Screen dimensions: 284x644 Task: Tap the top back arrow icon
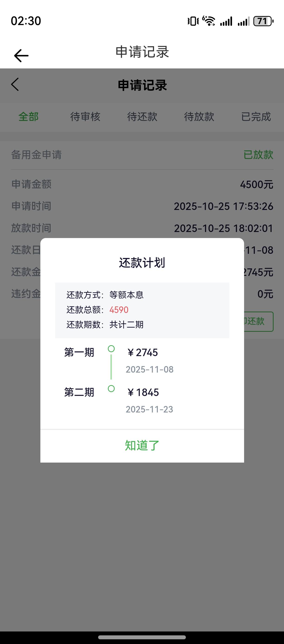click(21, 55)
